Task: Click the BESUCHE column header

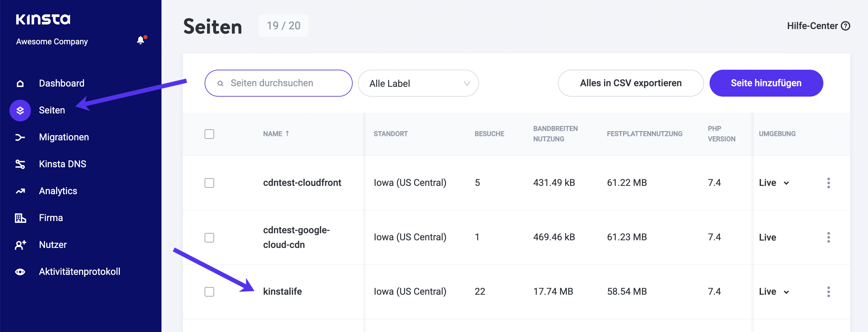Action: pyautogui.click(x=489, y=134)
